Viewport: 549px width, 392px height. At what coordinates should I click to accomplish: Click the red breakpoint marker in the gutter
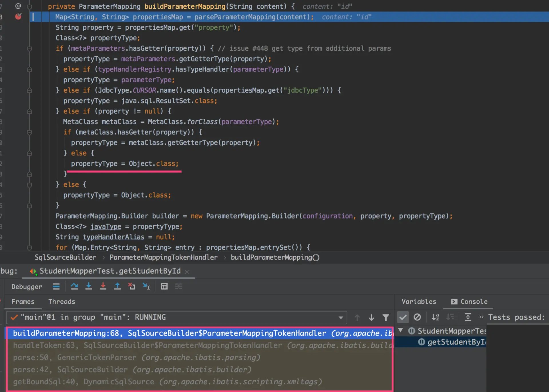coord(18,17)
